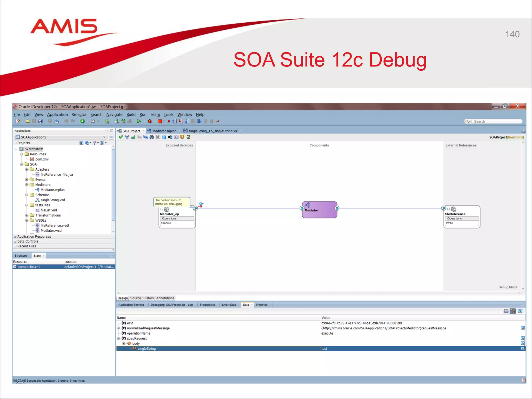Click the tree view icon in Data panel
The height and width of the screenshot is (399, 532).
pos(513,311)
